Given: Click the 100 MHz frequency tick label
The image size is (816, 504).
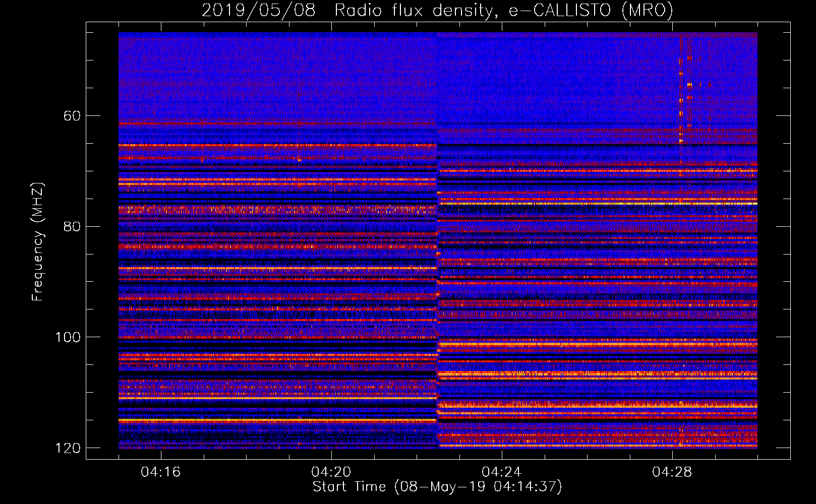Looking at the screenshot, I should [x=68, y=337].
